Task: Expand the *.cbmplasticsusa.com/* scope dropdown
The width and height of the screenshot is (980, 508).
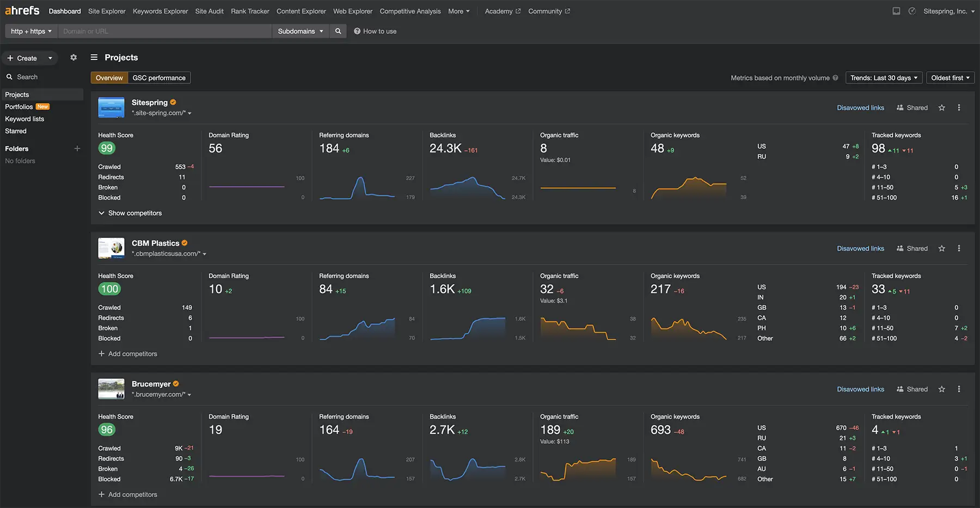Action: 169,254
